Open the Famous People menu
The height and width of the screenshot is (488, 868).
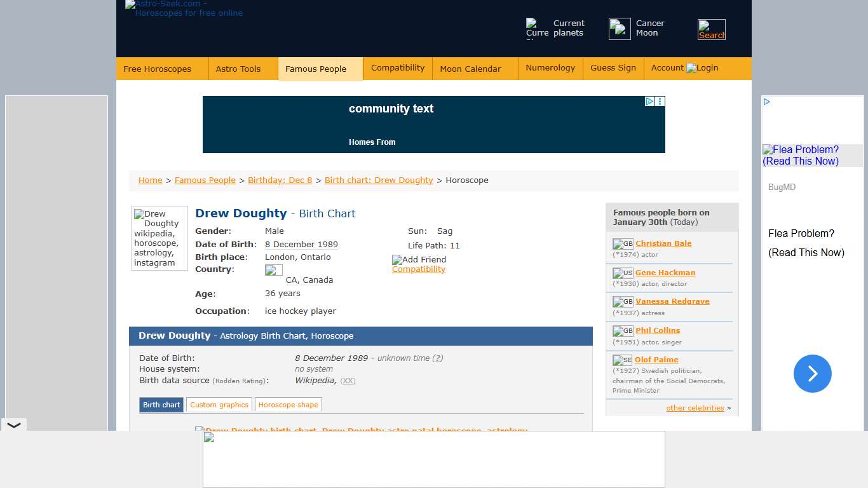tap(316, 69)
